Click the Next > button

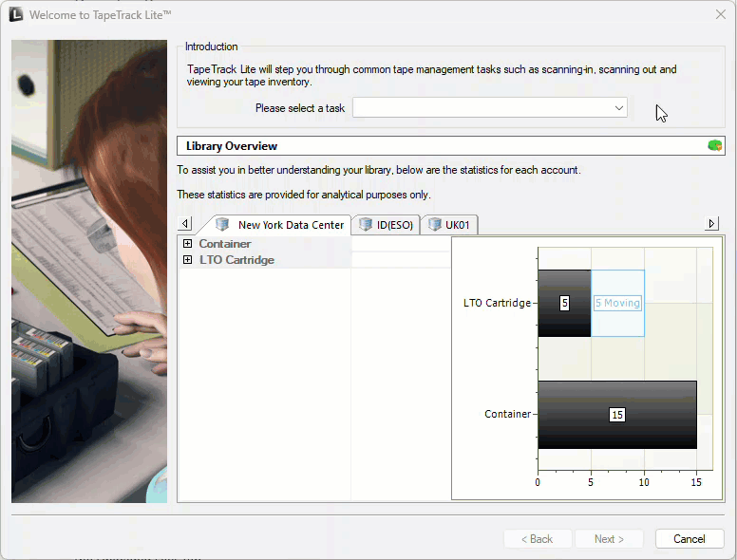coord(609,539)
